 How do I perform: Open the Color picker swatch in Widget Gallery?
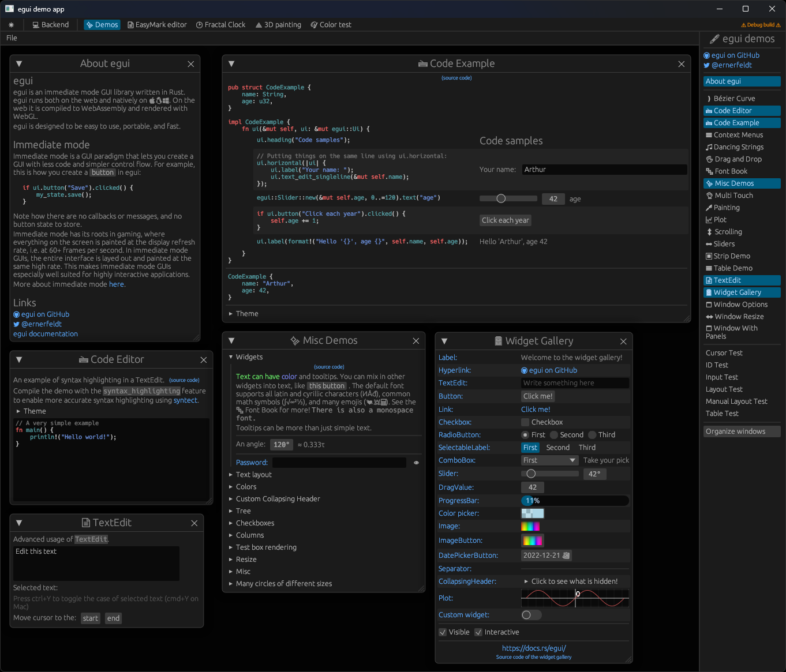(x=532, y=513)
